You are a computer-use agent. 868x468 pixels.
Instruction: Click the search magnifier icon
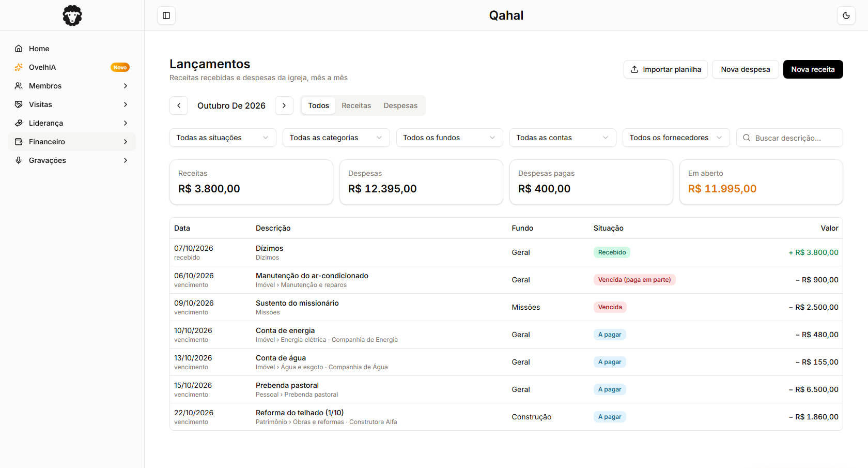coord(747,138)
